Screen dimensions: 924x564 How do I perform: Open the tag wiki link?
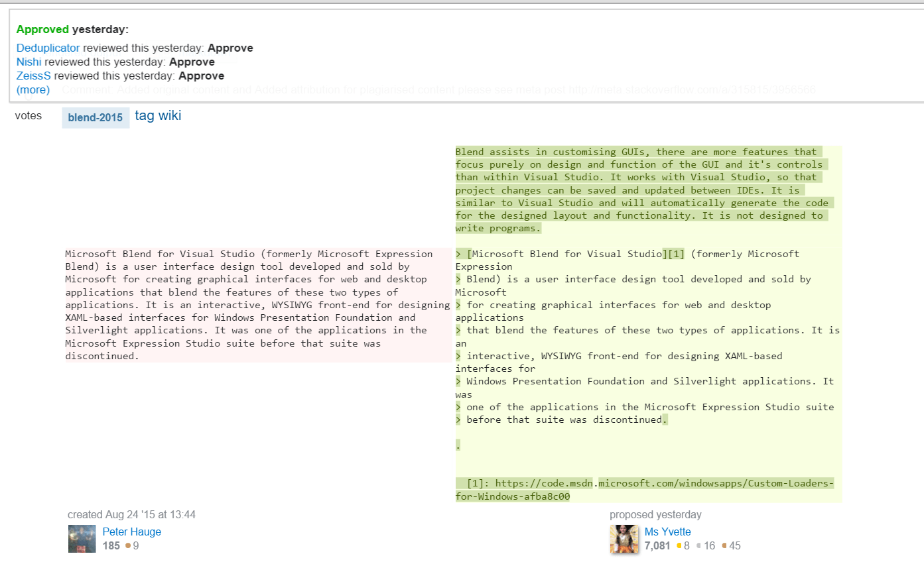158,116
